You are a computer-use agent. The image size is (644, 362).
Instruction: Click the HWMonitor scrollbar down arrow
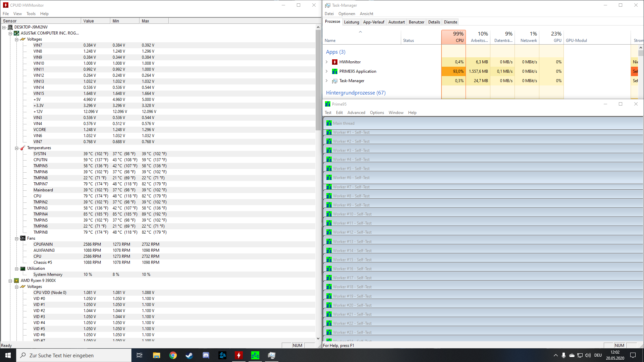(x=318, y=339)
